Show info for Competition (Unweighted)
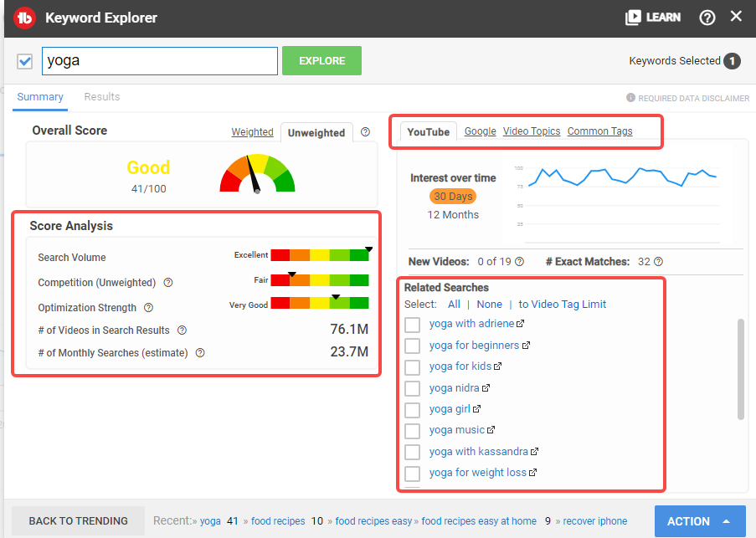This screenshot has width=756, height=538. 168,282
